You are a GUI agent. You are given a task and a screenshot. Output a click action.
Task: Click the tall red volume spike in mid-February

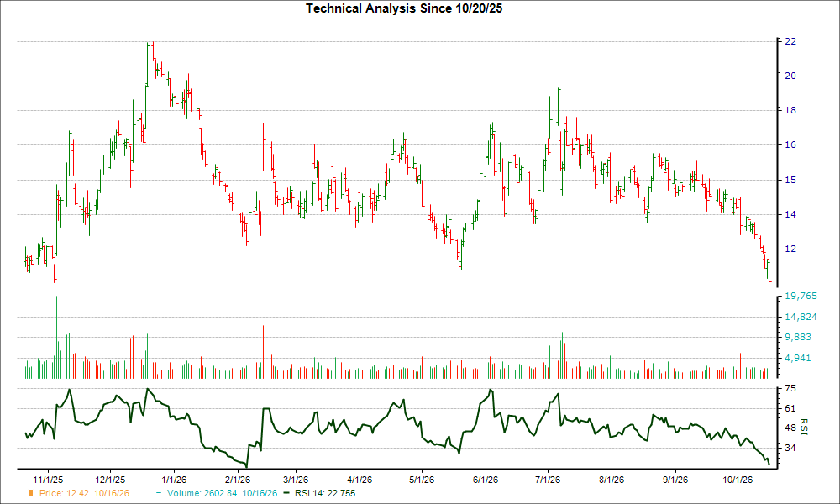click(x=263, y=352)
